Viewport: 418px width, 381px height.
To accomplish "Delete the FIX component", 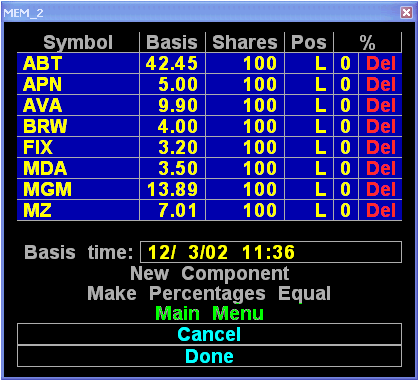I will (x=380, y=147).
